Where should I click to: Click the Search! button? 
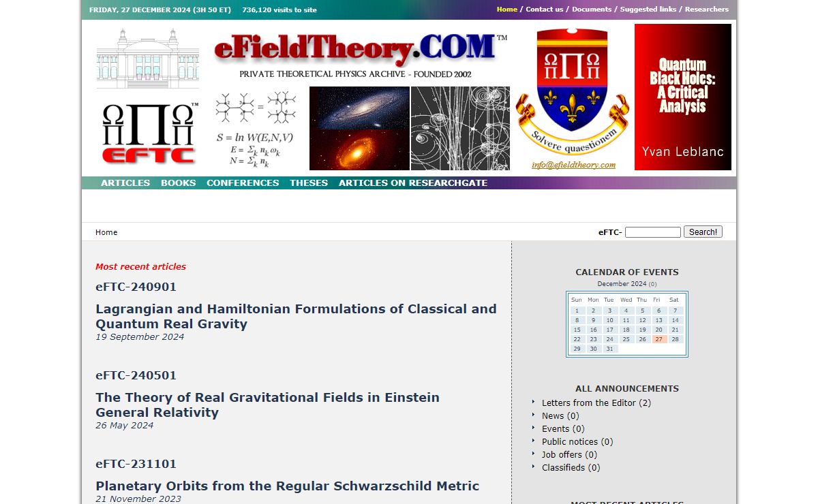coord(703,232)
